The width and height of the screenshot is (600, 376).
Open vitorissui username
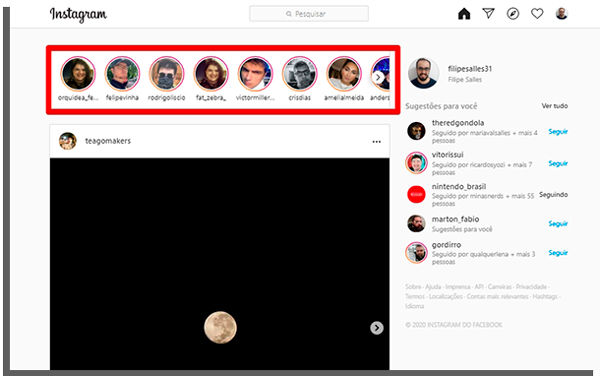pyautogui.click(x=448, y=155)
